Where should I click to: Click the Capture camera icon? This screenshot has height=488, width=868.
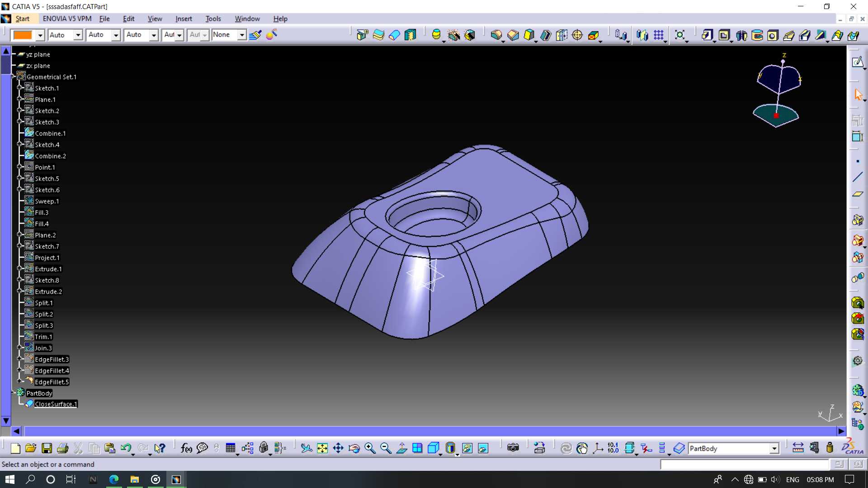[x=513, y=448]
